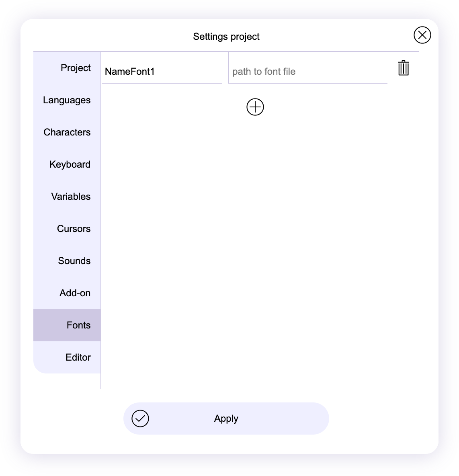The height and width of the screenshot is (476, 459).
Task: Go to the Keyboard settings tab
Action: pos(70,164)
